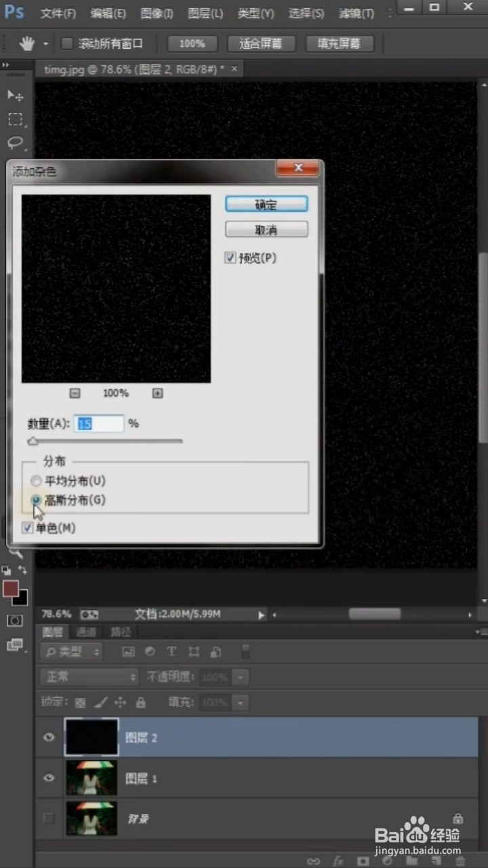The height and width of the screenshot is (868, 488).
Task: Show 背景 layer visibility box
Action: tap(49, 818)
